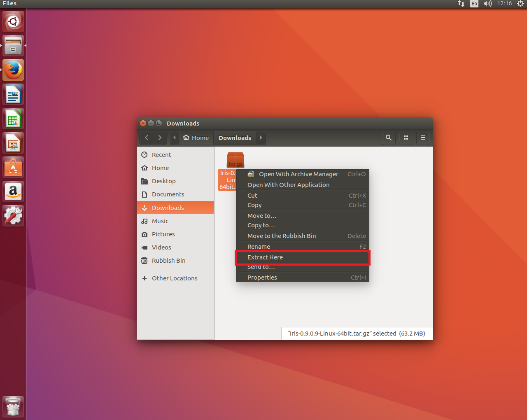Open LibreOffice Writer from the launcher
Viewport: 527px width, 420px height.
tap(13, 94)
